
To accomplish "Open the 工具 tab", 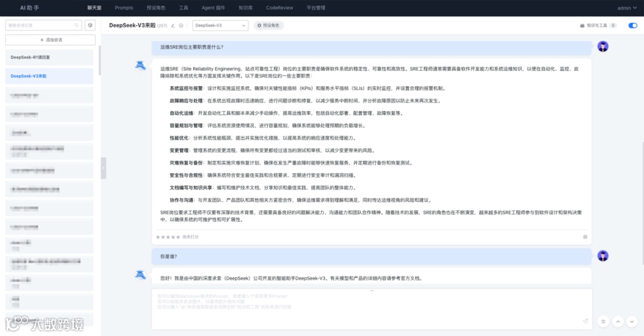I will pyautogui.click(x=183, y=8).
